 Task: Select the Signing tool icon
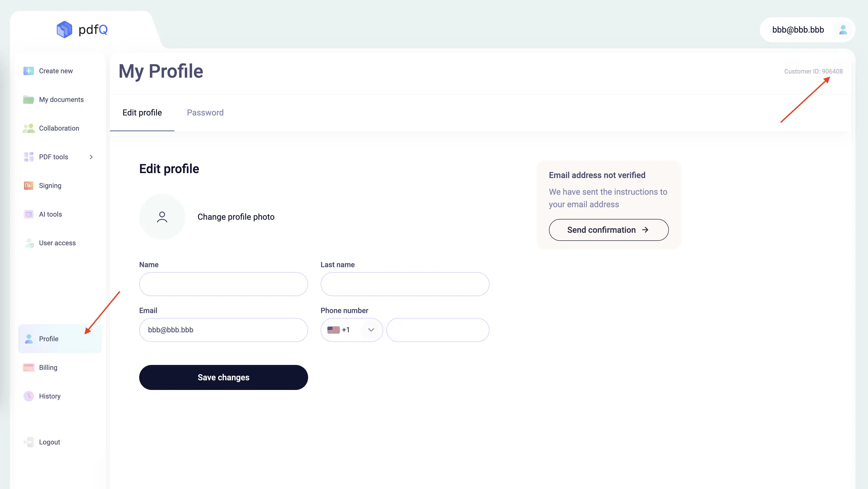click(x=28, y=185)
